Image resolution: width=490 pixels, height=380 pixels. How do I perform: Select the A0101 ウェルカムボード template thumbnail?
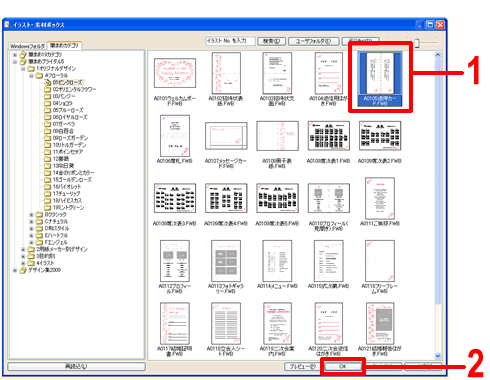point(175,73)
